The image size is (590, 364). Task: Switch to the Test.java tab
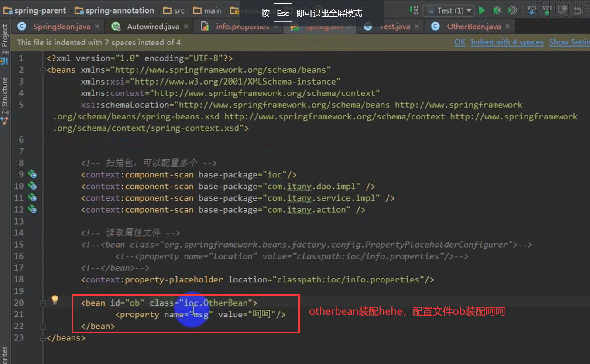[x=394, y=27]
